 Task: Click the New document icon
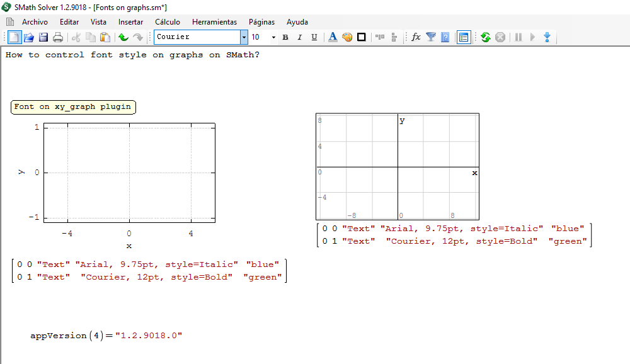coord(14,37)
